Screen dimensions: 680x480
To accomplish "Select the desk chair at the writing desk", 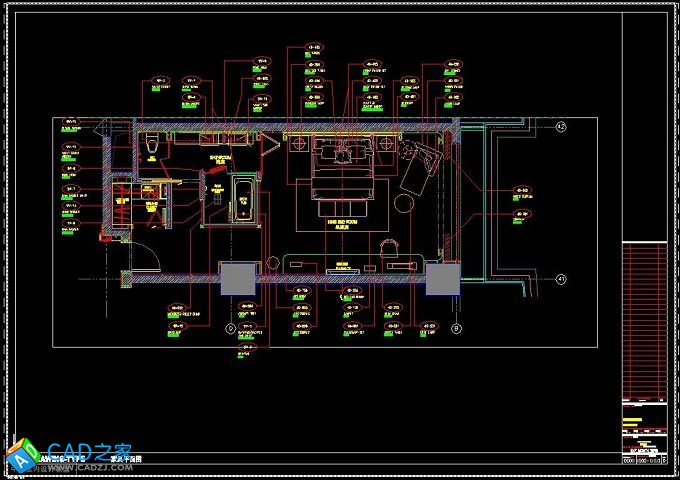I will click(x=387, y=246).
